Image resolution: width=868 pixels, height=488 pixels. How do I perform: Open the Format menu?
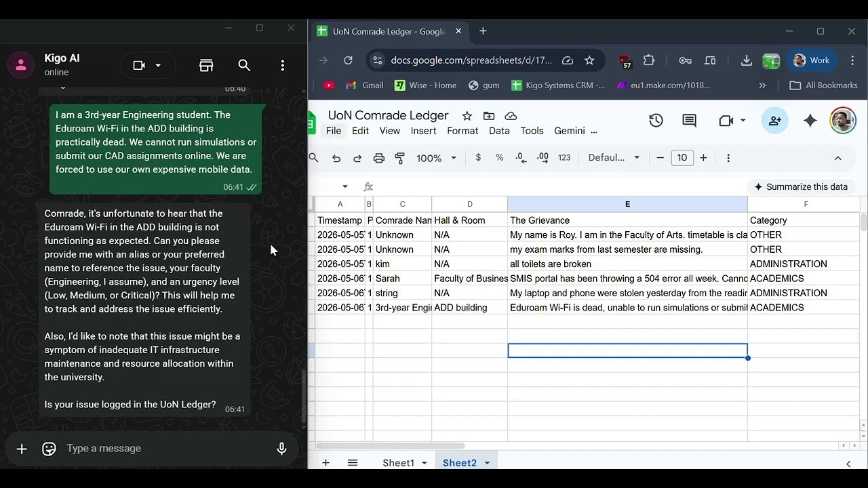(x=462, y=131)
